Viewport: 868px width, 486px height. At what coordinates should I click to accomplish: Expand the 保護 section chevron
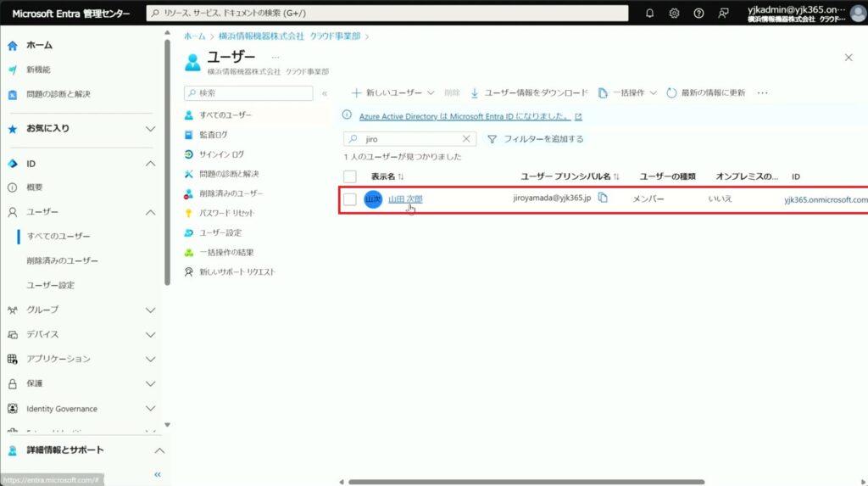tap(150, 383)
